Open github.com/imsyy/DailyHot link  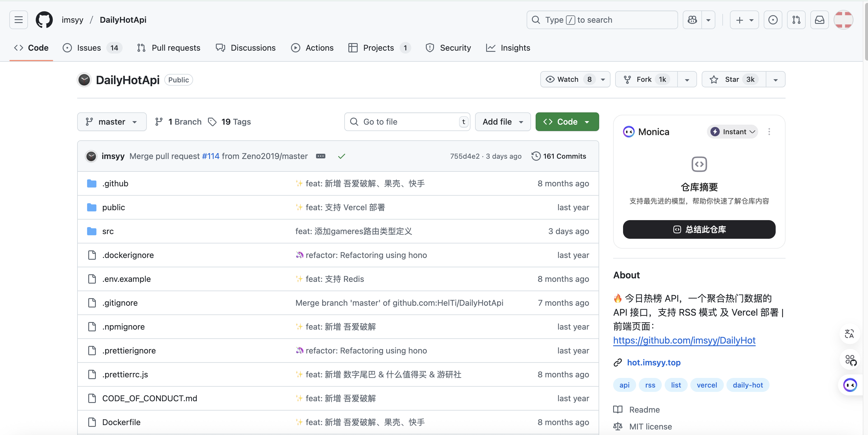tap(684, 340)
